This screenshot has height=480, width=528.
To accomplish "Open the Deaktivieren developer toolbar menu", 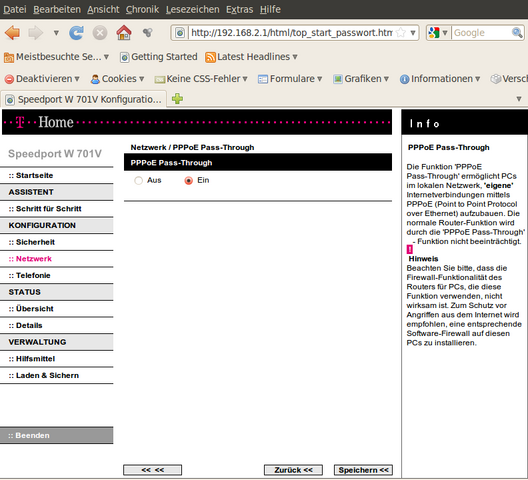I will [x=42, y=79].
